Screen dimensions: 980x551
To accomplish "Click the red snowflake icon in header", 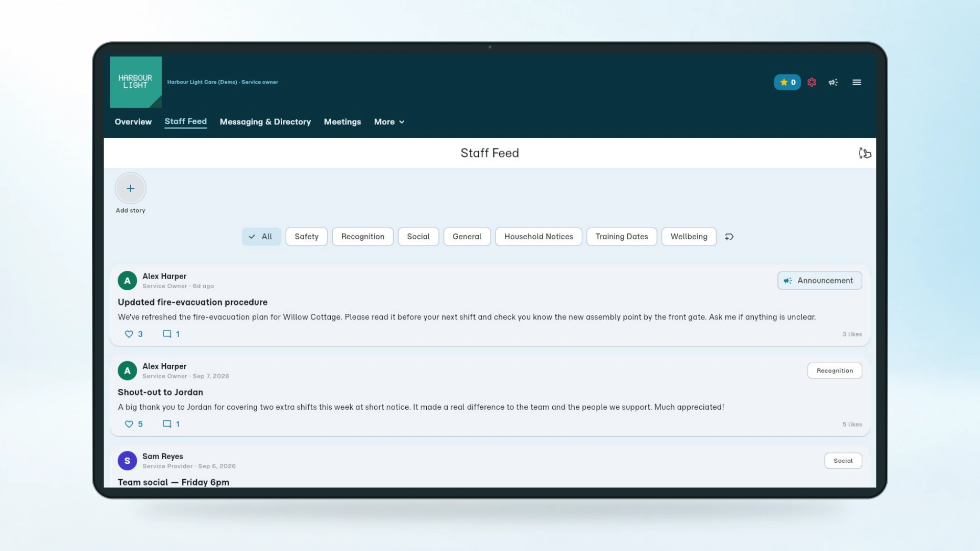I will click(812, 82).
